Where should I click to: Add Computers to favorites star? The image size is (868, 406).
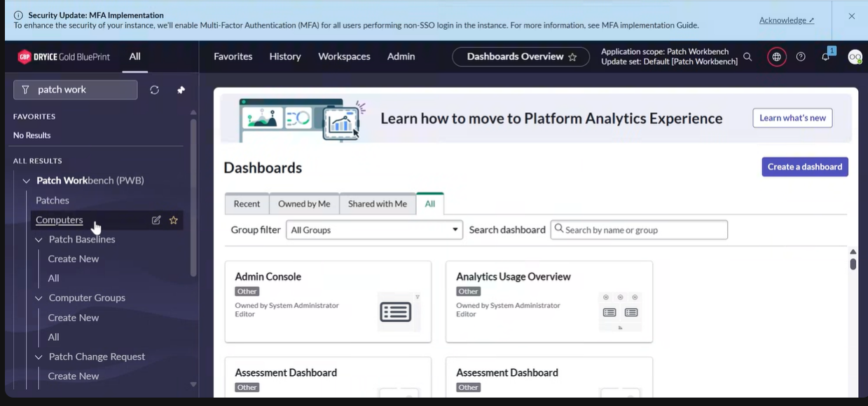[174, 220]
